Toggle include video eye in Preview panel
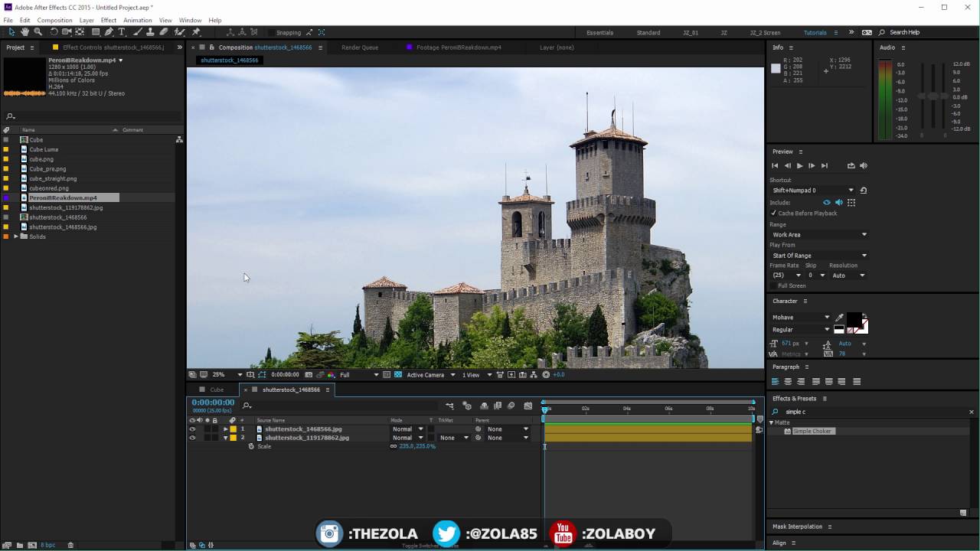The height and width of the screenshot is (551, 980). click(x=826, y=203)
